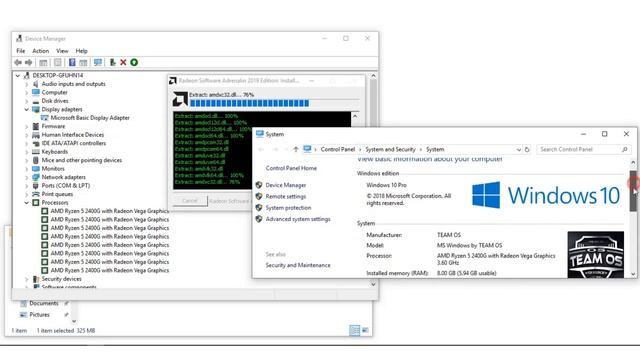The image size is (640, 360).
Task: Open the Action menu in Device Manager
Action: 40,51
